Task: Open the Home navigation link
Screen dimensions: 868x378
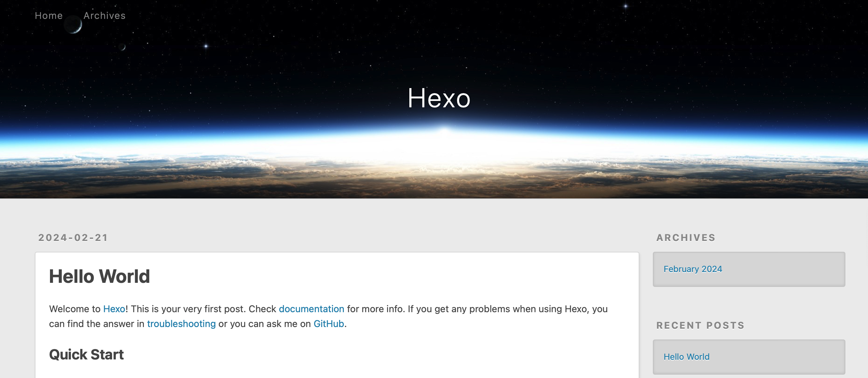Action: click(49, 16)
